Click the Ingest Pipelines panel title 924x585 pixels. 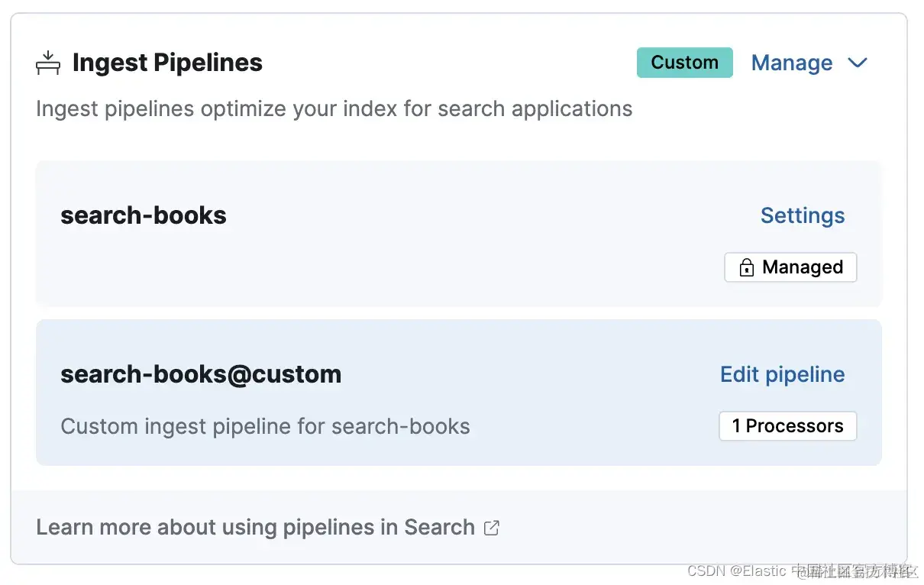click(x=167, y=63)
